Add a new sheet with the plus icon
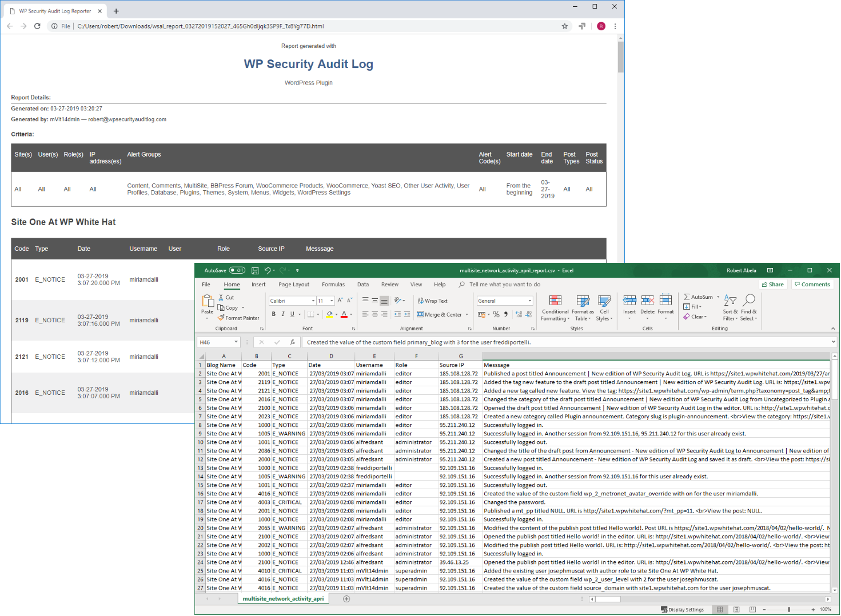 [346, 599]
